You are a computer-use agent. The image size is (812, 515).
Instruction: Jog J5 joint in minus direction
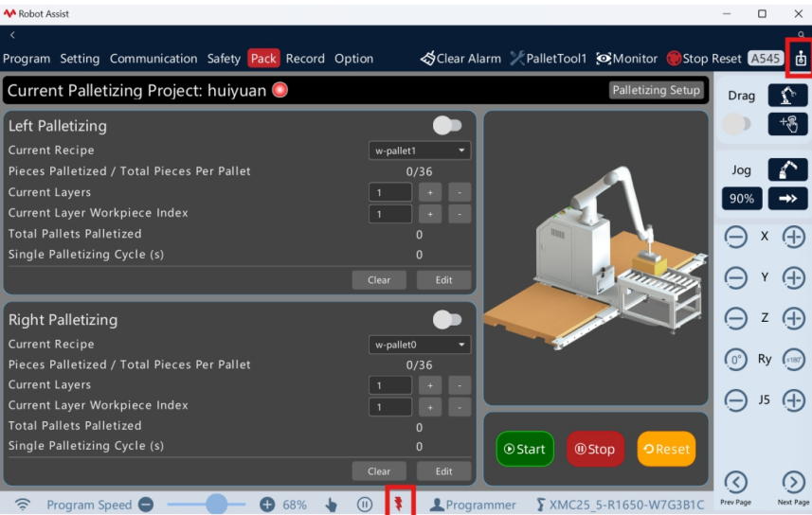pos(735,400)
